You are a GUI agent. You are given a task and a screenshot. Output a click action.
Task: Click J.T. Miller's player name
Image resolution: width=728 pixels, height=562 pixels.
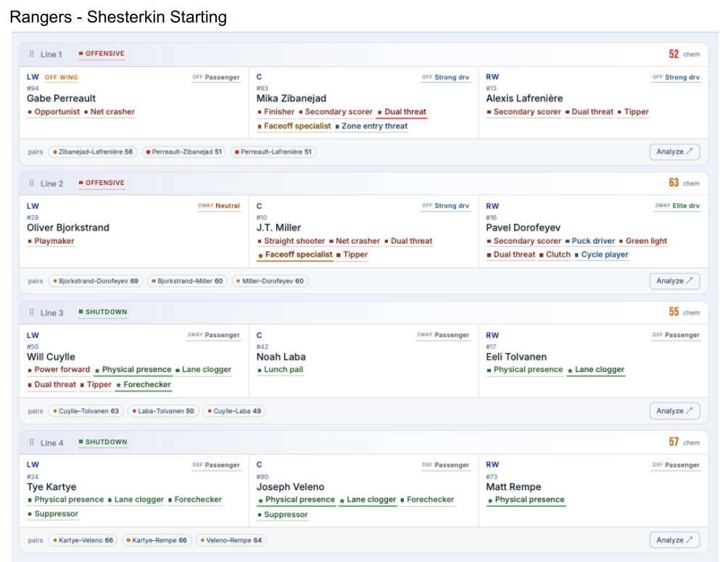point(278,228)
